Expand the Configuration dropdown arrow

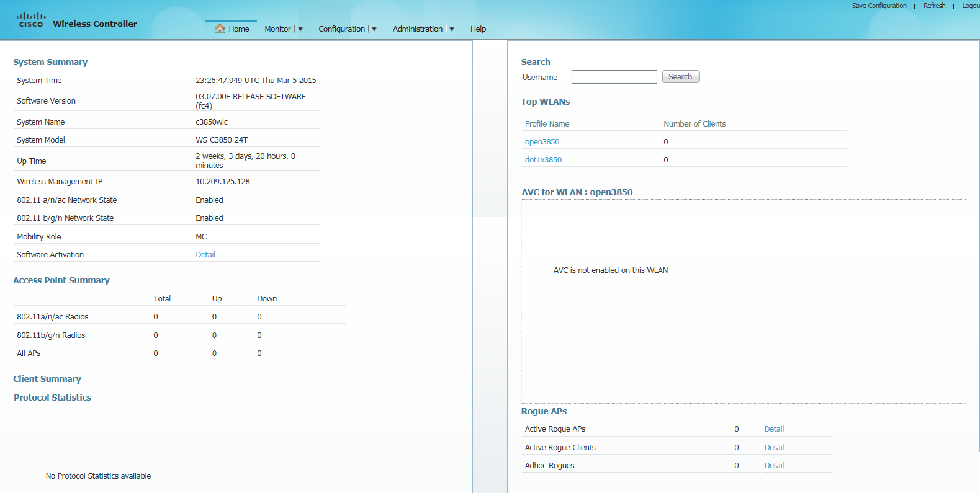(x=374, y=29)
